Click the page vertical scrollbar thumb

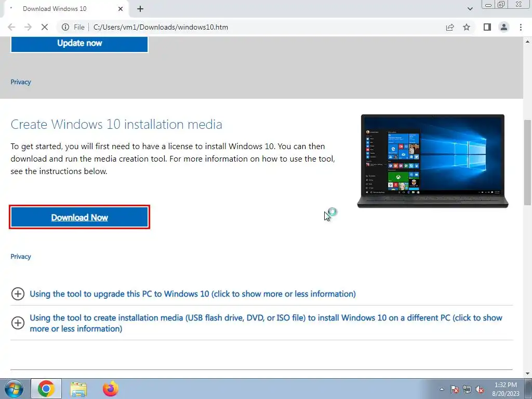click(x=527, y=162)
